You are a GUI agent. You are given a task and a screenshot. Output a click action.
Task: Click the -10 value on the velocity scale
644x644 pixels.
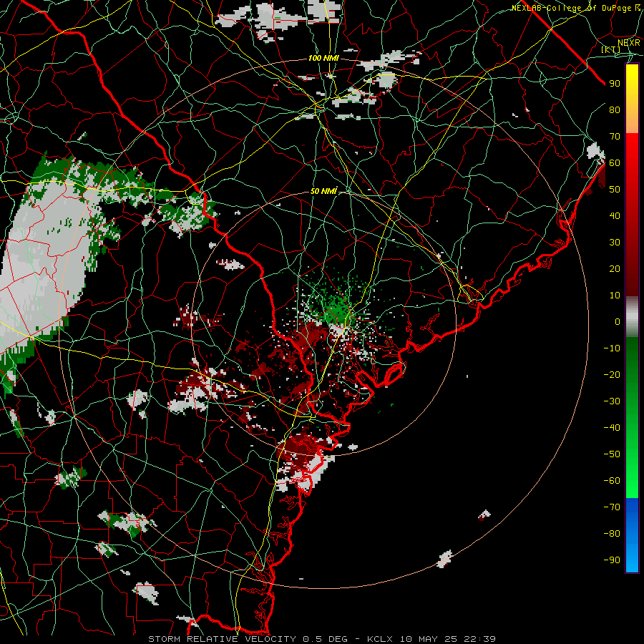coord(612,348)
